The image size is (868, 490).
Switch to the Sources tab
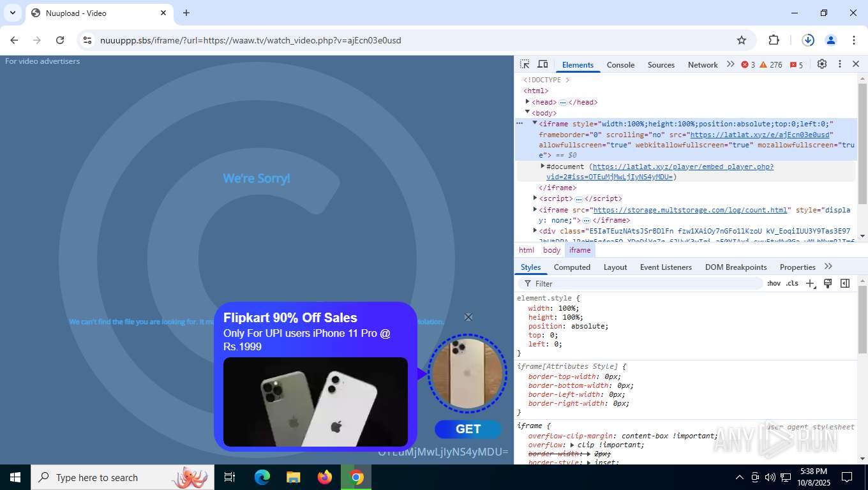661,64
